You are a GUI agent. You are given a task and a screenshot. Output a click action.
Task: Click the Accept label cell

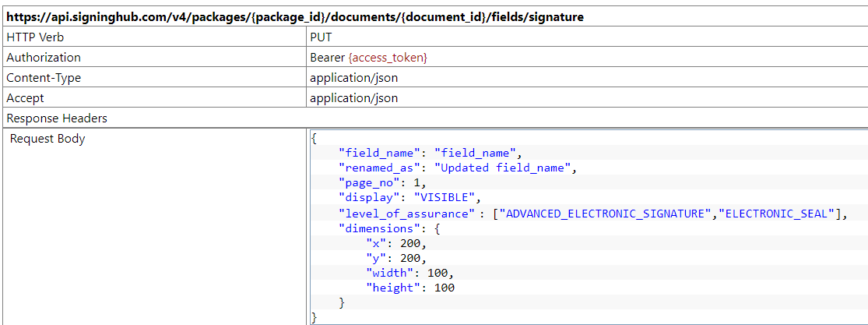[x=26, y=98]
